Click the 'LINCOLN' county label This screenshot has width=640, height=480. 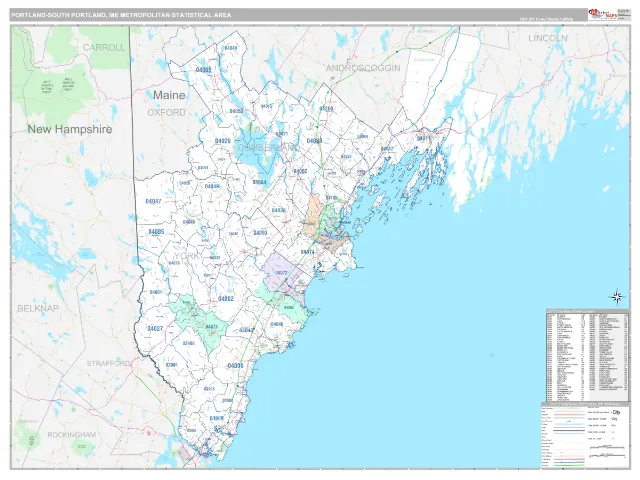548,38
